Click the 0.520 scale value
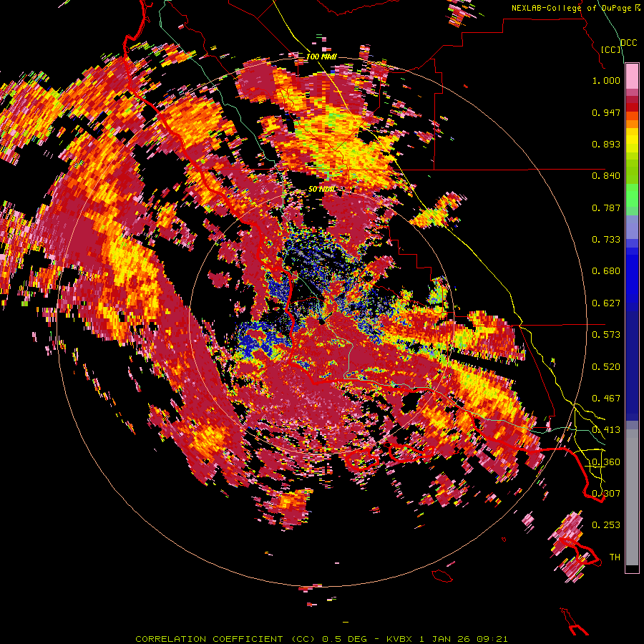Screen dimensions: 644x644 [606, 366]
